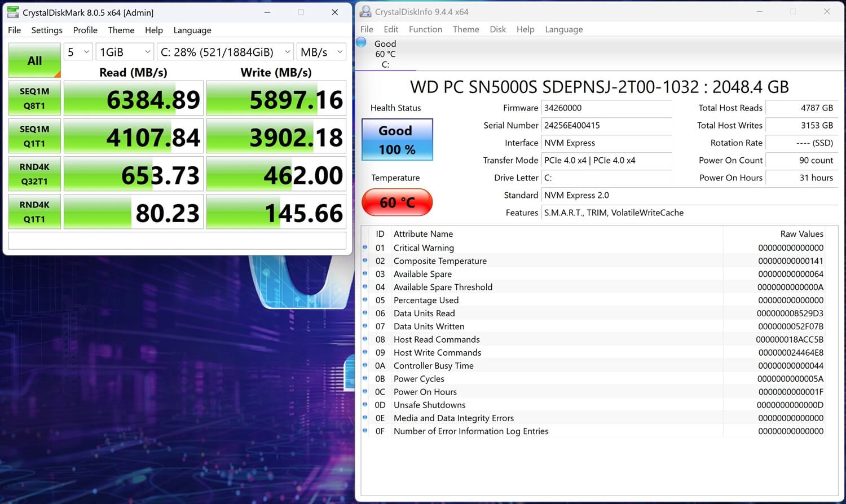Click the status dot for Data Units Written
The height and width of the screenshot is (504, 846).
[x=365, y=326]
